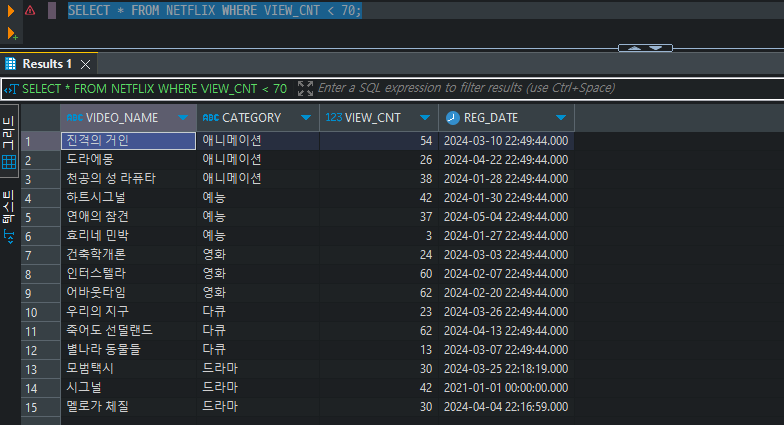Select the cell '연애의 참견'
Viewport: 784px width, 425px height.
[x=128, y=217]
